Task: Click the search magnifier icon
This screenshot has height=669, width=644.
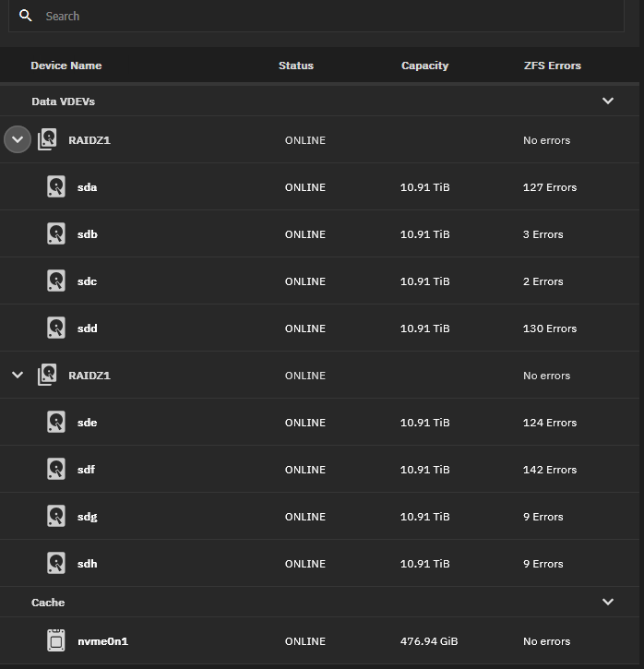Action: (26, 16)
